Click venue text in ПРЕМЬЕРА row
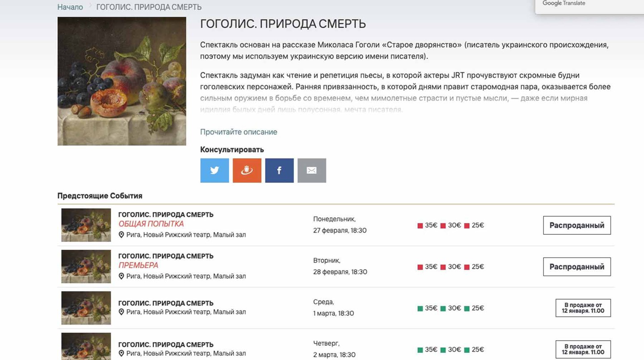644x360 pixels. coord(186,276)
